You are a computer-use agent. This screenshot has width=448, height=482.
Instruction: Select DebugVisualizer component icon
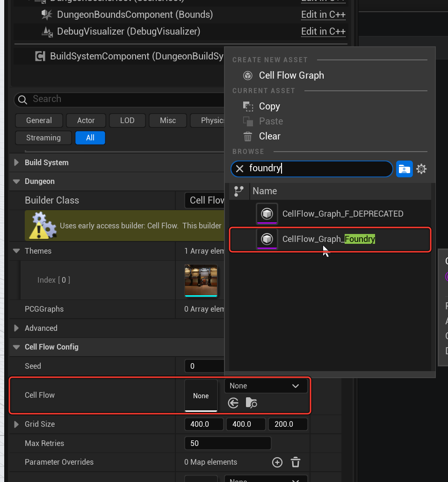[47, 31]
